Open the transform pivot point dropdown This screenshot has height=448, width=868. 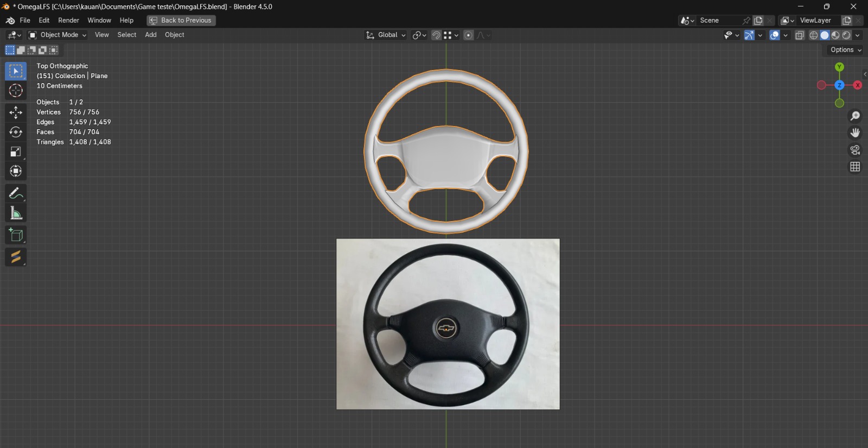419,35
